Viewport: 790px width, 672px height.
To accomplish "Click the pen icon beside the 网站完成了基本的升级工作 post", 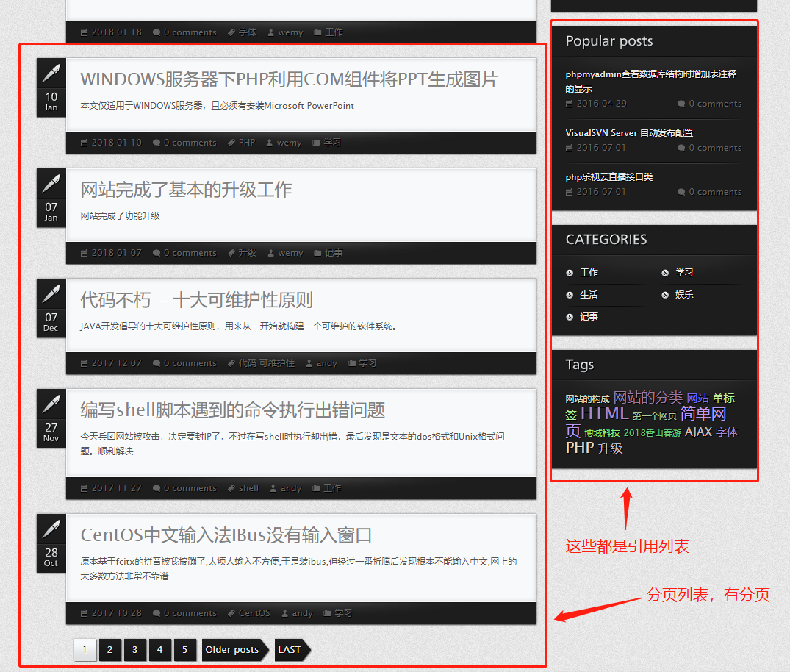I will point(51,183).
